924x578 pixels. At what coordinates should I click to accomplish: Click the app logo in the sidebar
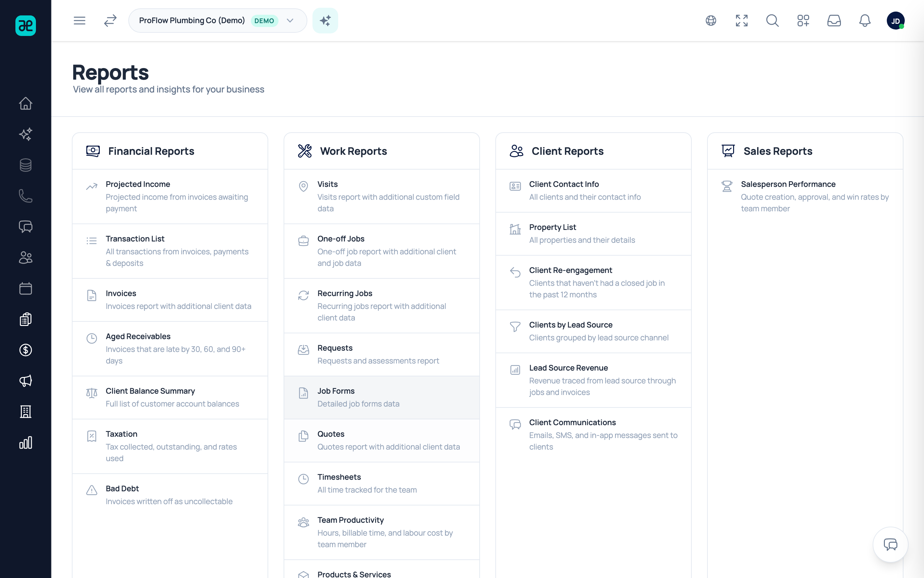(26, 26)
